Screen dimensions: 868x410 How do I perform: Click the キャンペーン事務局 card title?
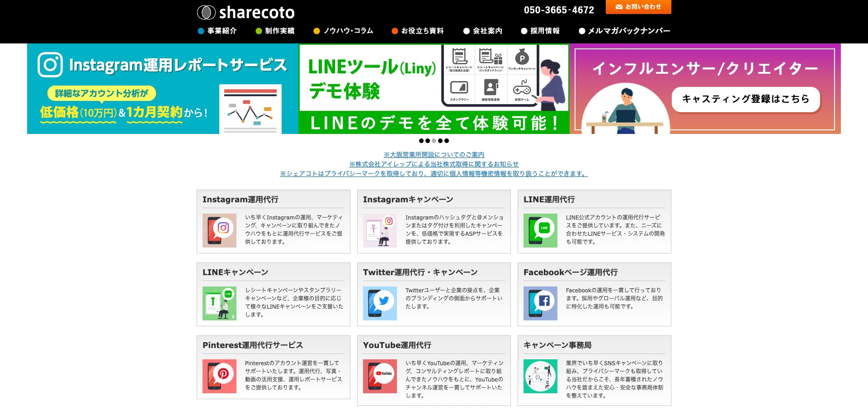click(557, 345)
